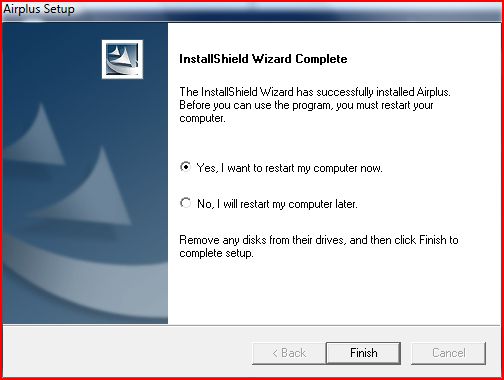
Task: Click the grayed-out Back button
Action: coord(289,353)
